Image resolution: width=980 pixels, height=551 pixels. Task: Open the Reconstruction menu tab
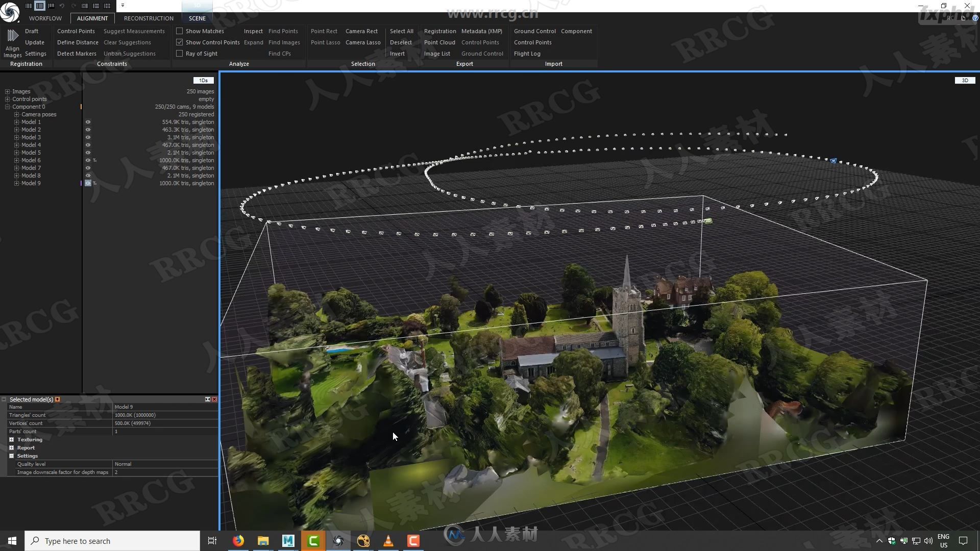(149, 18)
